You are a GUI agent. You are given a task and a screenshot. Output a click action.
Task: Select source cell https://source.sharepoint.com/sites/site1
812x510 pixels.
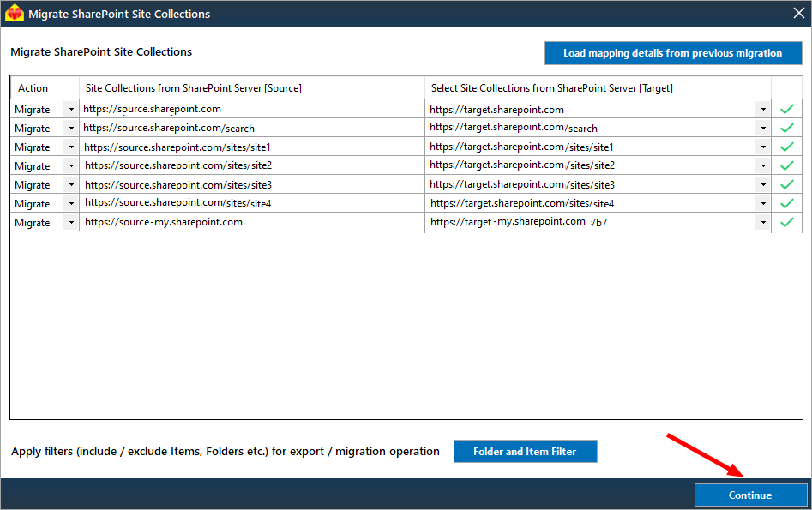252,147
